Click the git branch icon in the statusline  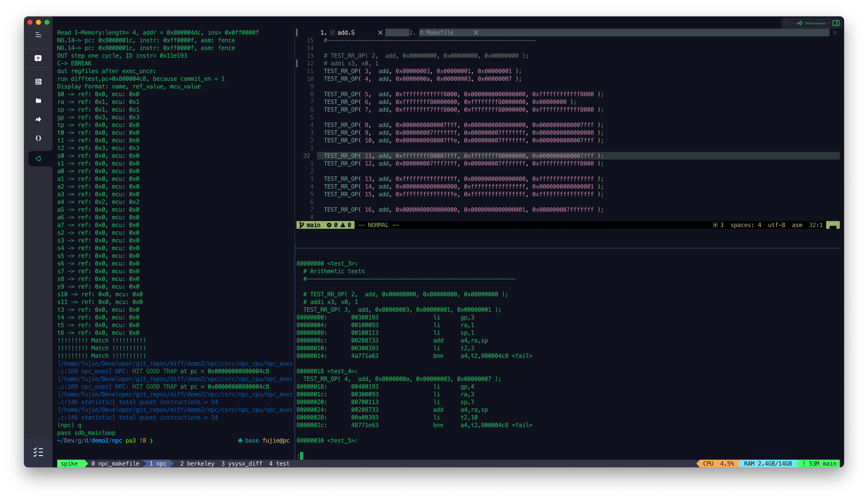click(301, 225)
